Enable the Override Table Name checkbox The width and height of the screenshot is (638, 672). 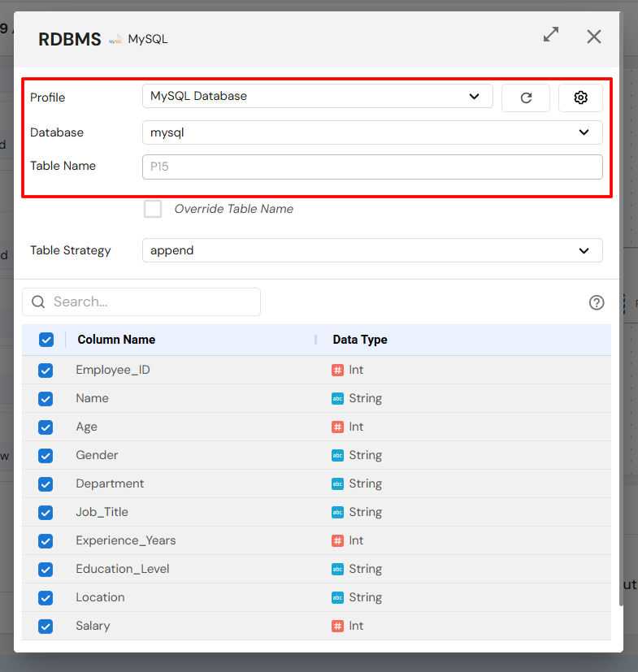point(153,209)
